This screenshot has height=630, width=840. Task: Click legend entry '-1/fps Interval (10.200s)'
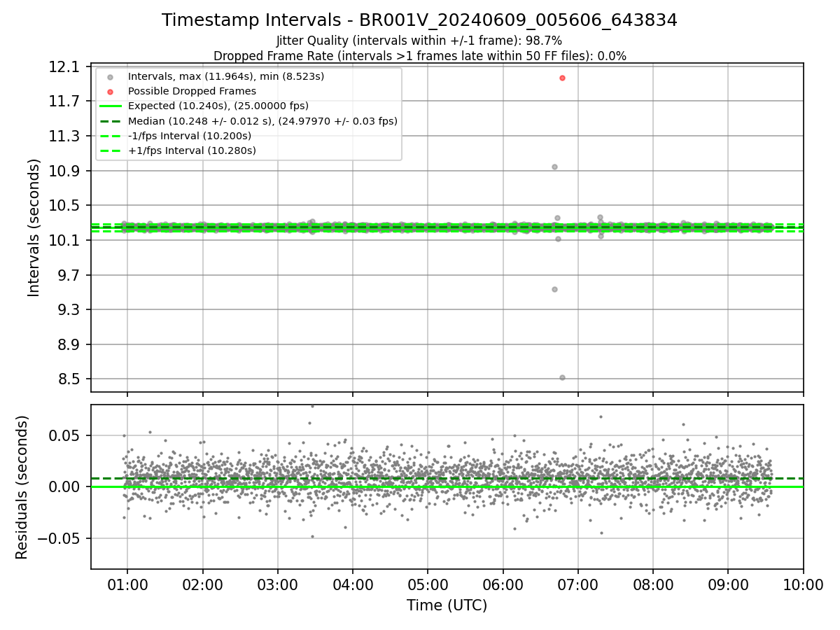point(189,136)
